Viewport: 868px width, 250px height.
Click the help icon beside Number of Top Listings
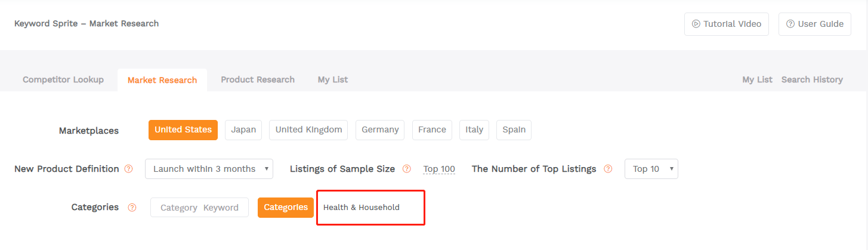608,169
